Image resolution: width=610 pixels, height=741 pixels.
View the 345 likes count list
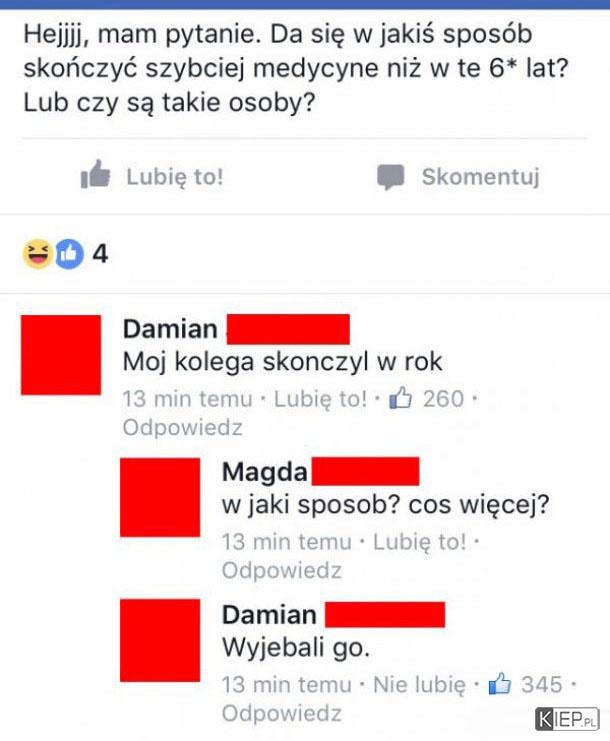[541, 684]
